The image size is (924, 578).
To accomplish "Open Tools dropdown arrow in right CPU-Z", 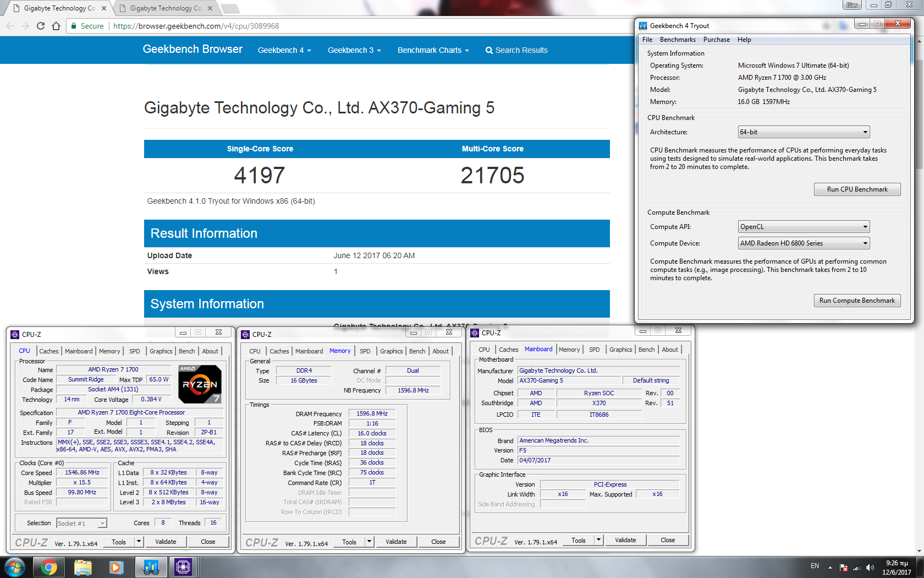I will pyautogui.click(x=599, y=540).
